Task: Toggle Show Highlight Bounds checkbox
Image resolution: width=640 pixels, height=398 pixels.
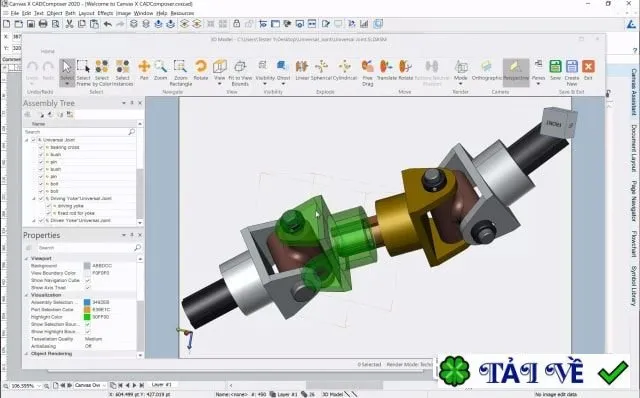Action: pos(88,331)
